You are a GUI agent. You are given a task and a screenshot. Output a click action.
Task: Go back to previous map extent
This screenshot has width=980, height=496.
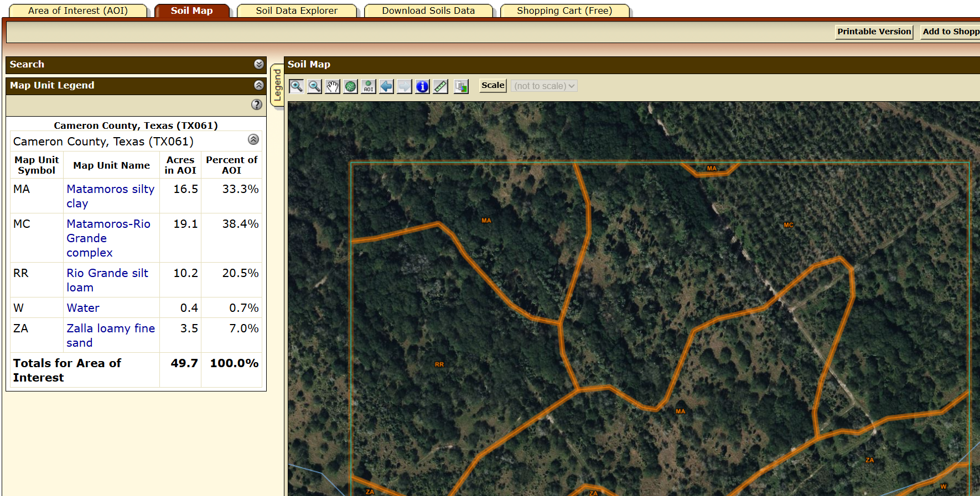coord(386,86)
